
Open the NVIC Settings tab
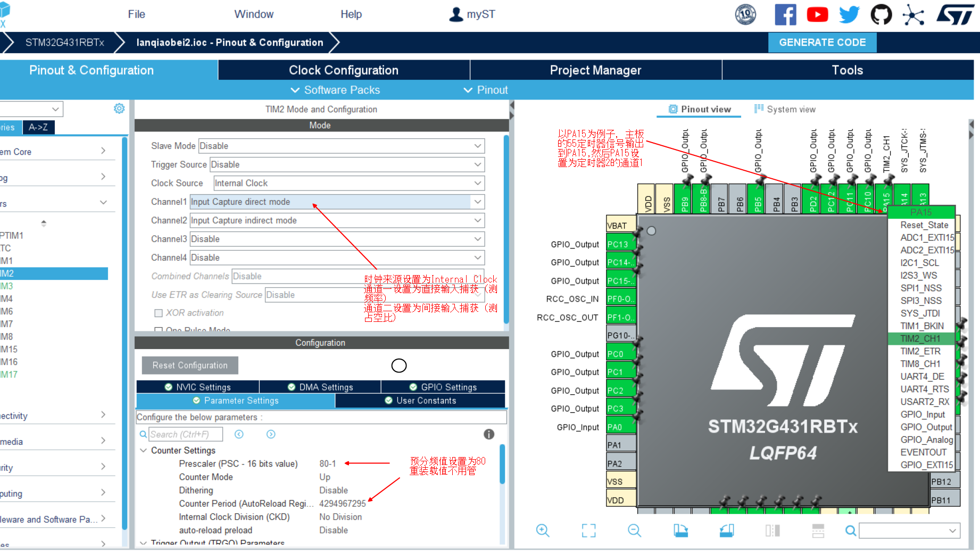tap(198, 387)
